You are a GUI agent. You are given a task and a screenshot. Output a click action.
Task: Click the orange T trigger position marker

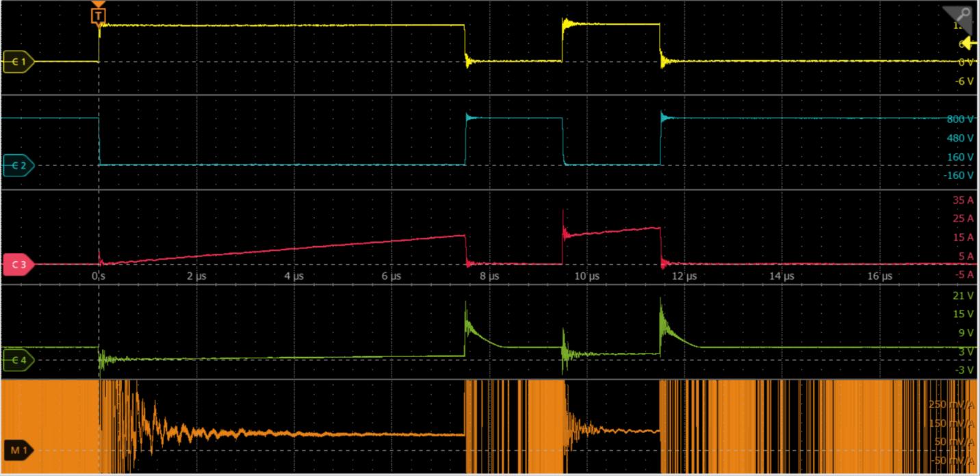[99, 15]
